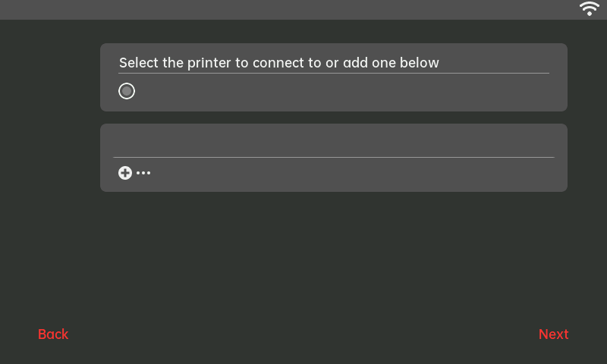The width and height of the screenshot is (607, 364).
Task: Open more options via the ellipsis dots
Action: pos(143,173)
